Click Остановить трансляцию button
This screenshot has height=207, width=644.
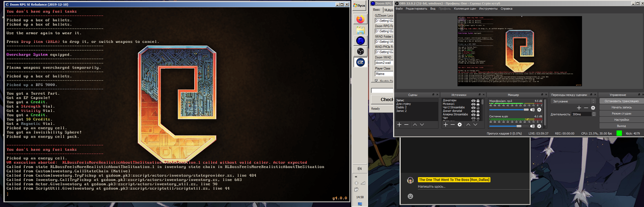tap(621, 101)
